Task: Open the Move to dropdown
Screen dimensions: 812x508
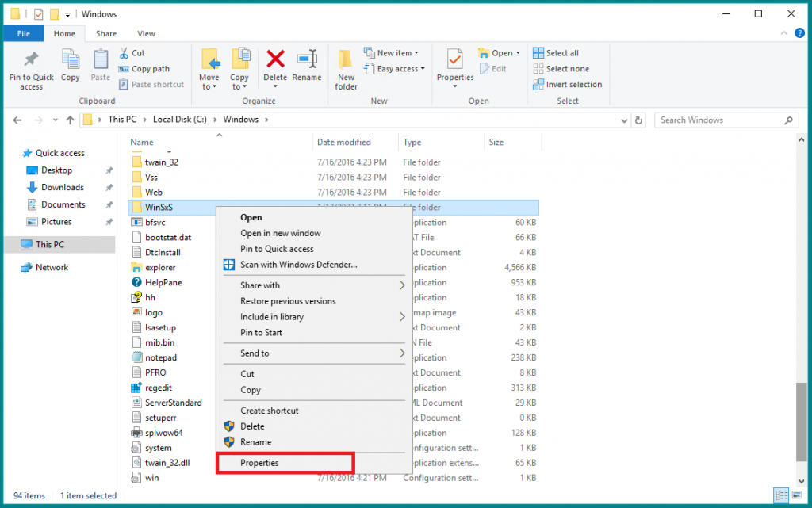Action: tap(209, 82)
